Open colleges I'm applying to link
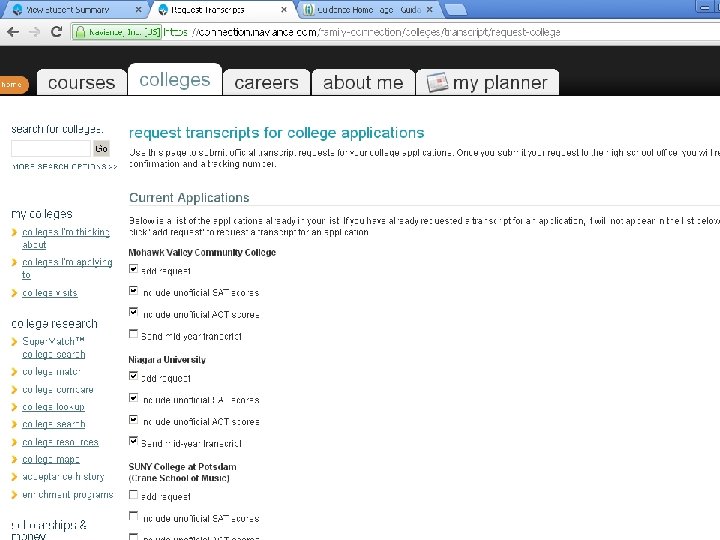This screenshot has width=720, height=540. [x=67, y=268]
